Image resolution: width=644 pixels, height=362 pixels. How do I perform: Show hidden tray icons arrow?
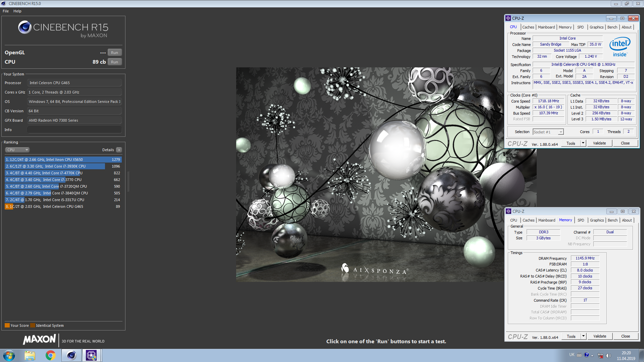(592, 356)
